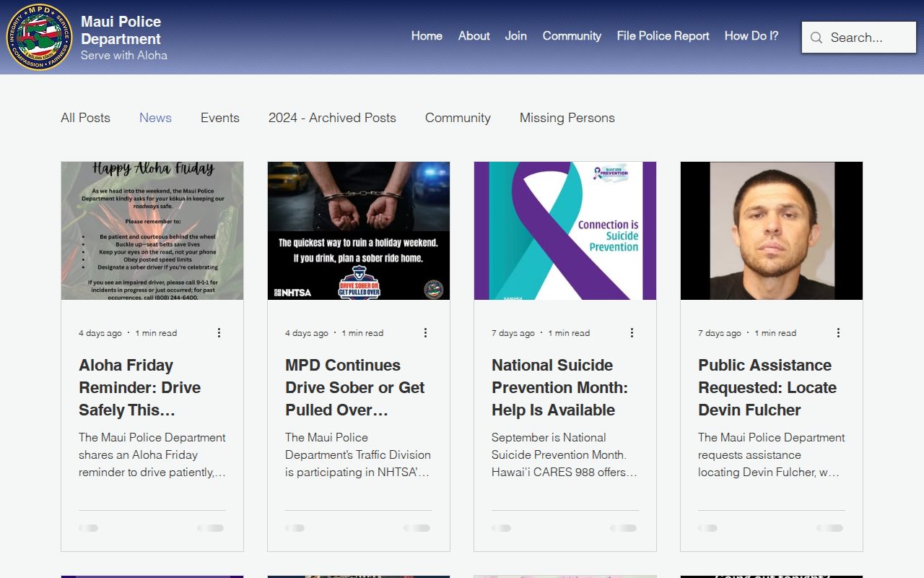Open more actions for Aloha Friday Reminder post
Viewport: 924px width, 578px height.
click(219, 332)
